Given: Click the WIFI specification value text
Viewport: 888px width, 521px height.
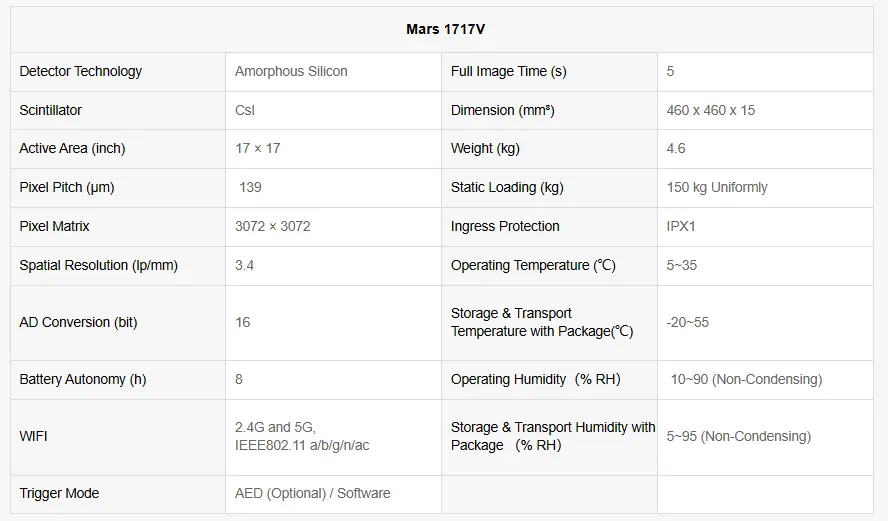Looking at the screenshot, I should (x=302, y=436).
